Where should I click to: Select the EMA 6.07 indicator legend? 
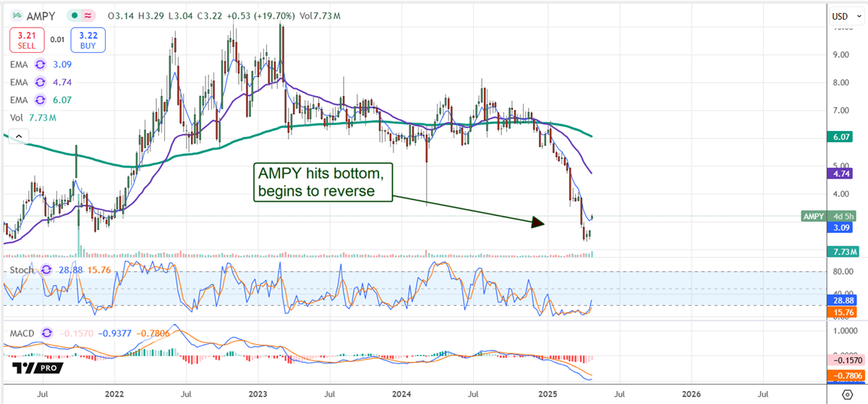41,100
